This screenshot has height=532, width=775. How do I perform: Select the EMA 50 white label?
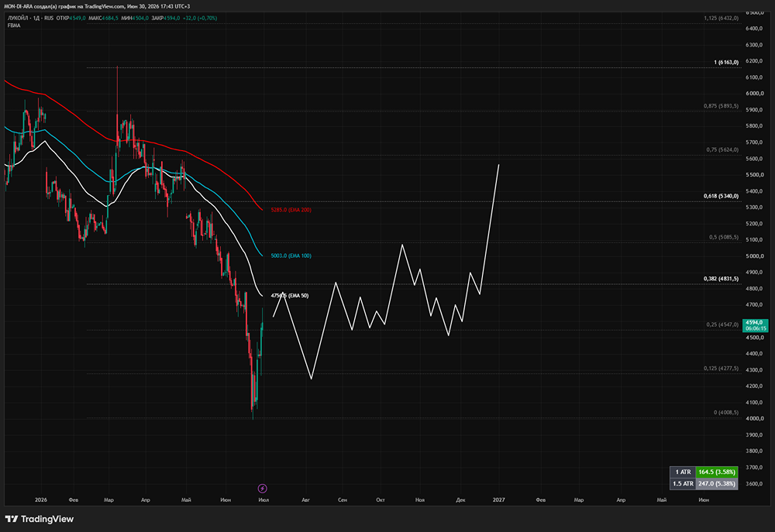coord(290,295)
